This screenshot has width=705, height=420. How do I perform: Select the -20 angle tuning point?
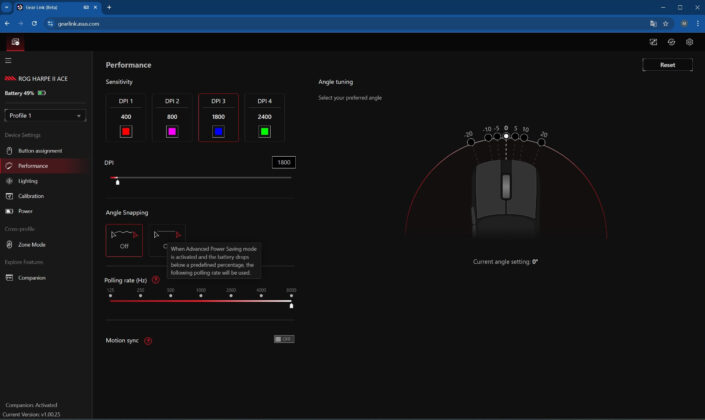pyautogui.click(x=471, y=142)
